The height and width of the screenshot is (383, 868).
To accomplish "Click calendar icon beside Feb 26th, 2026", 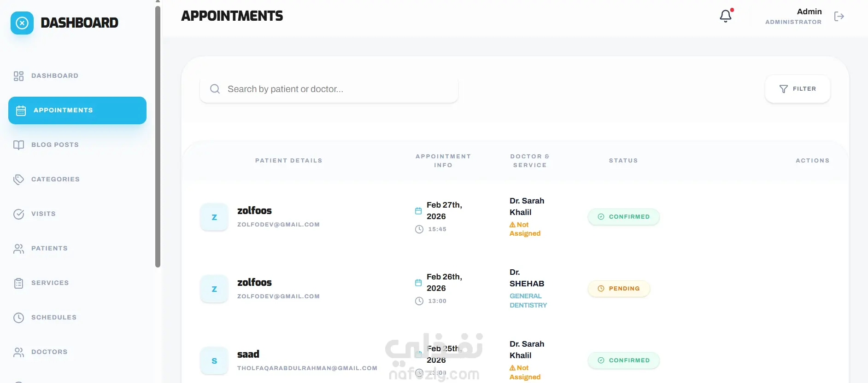I will coord(418,283).
